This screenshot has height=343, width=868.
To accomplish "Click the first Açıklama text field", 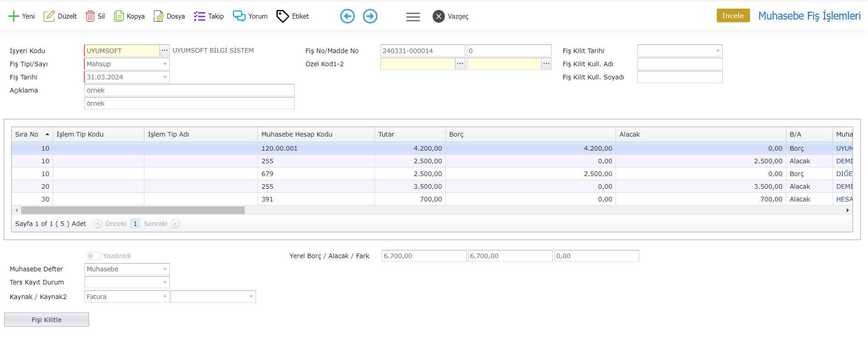I will coord(189,90).
